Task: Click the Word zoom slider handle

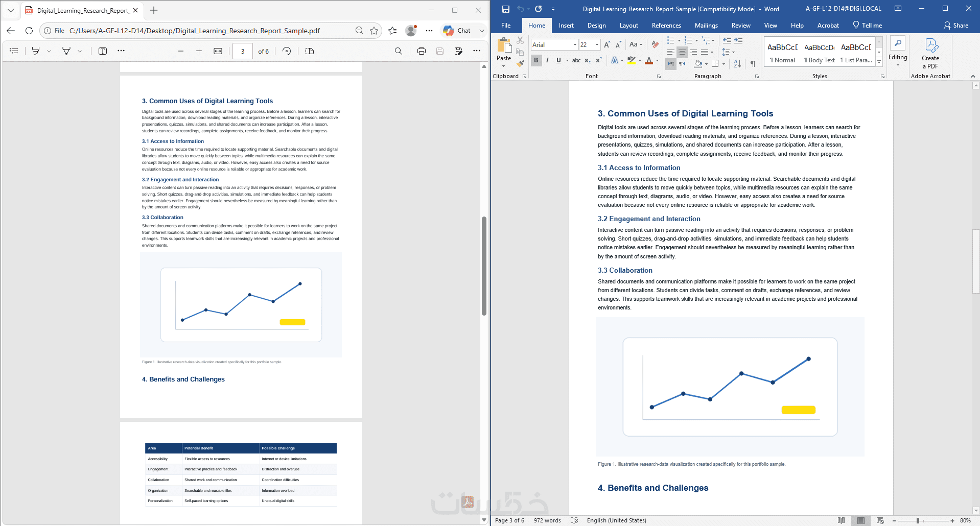Action: tap(918, 520)
